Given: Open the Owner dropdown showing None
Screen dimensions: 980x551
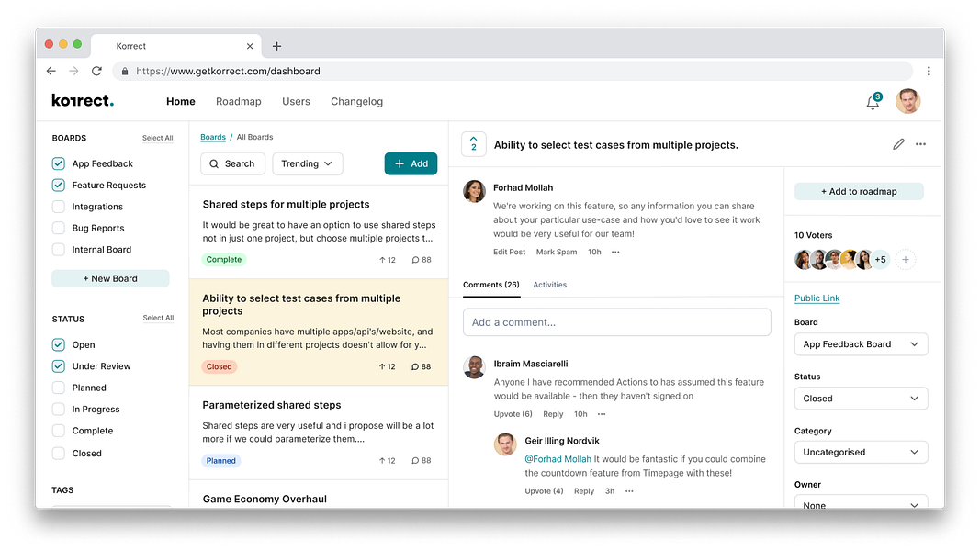Looking at the screenshot, I should tap(861, 503).
